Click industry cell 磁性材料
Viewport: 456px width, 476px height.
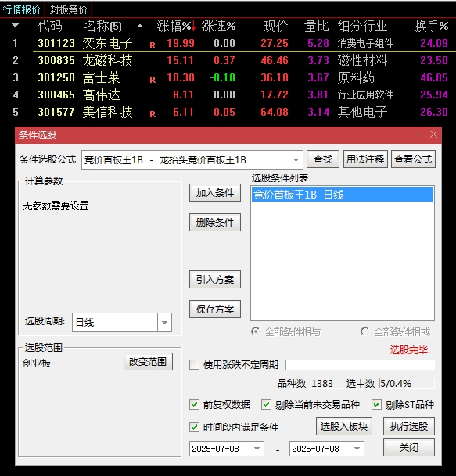(x=362, y=60)
